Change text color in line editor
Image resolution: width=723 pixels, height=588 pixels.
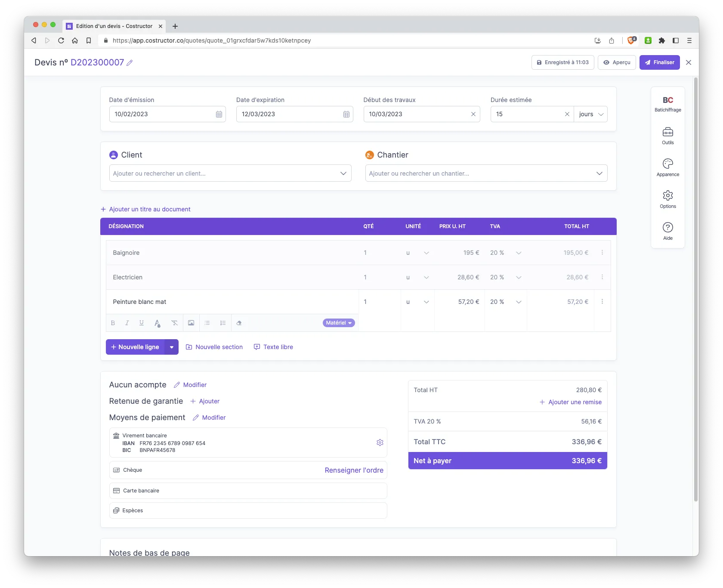(x=157, y=323)
